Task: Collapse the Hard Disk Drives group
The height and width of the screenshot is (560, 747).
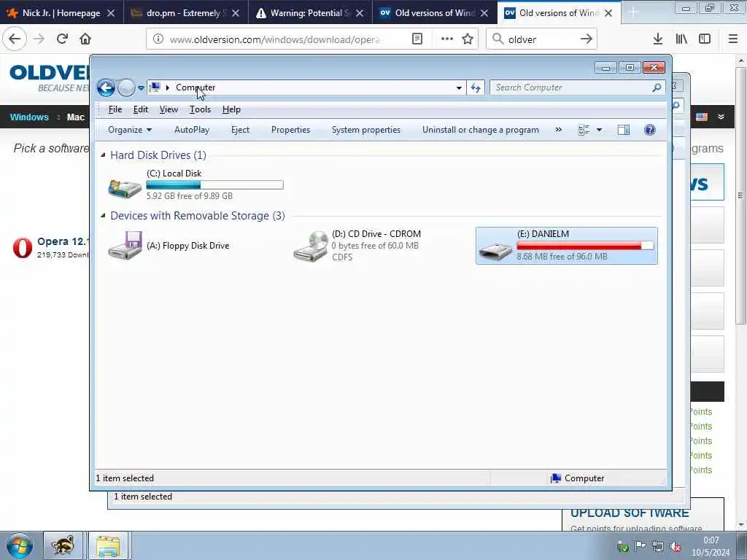Action: 103,155
